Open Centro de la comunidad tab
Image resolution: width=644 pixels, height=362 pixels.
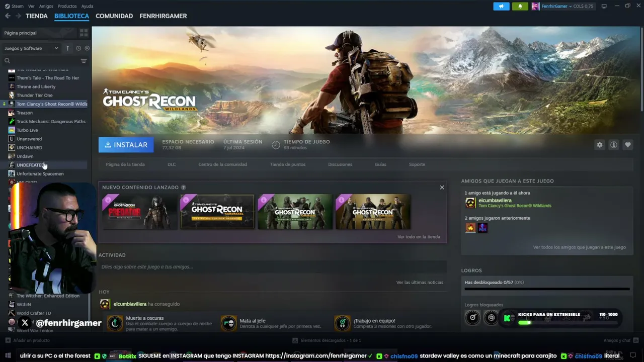pyautogui.click(x=222, y=164)
